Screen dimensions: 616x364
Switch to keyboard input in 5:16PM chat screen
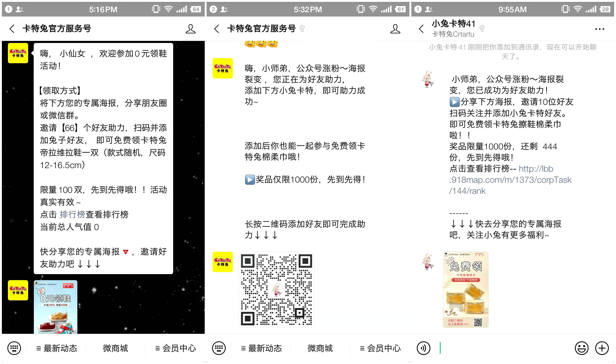[14, 348]
